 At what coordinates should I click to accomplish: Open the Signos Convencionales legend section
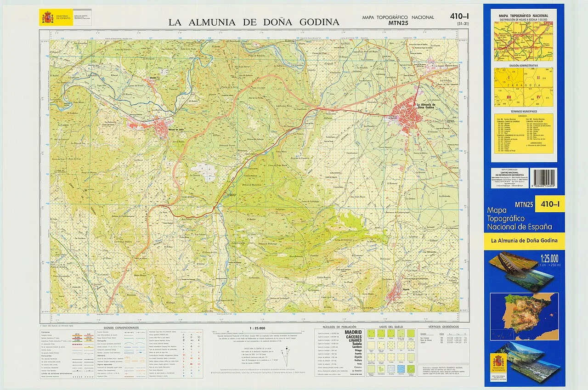121,328
